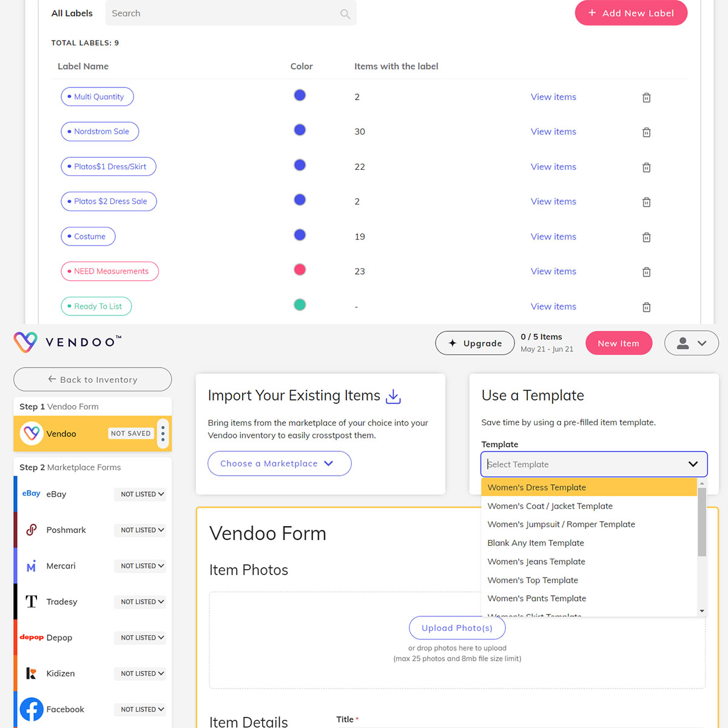Open the Choose a Marketplace dropdown
Image resolution: width=728 pixels, height=728 pixels.
[x=279, y=463]
